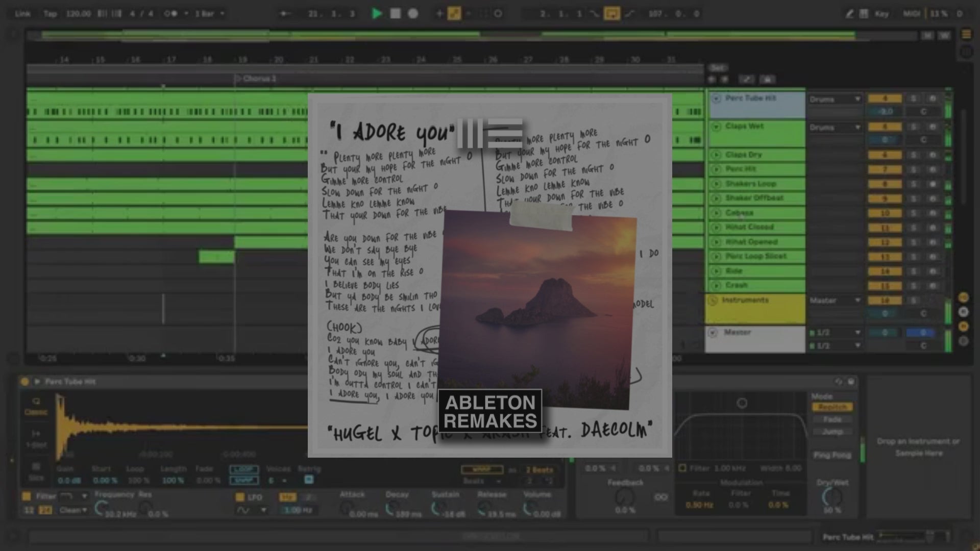Toggle Punch-In switch icon
Image resolution: width=980 pixels, height=551 pixels.
pos(595,14)
